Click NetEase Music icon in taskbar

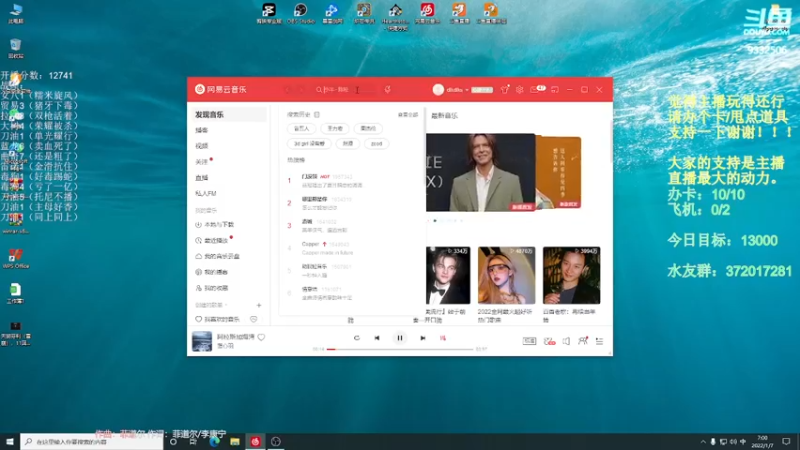click(256, 441)
